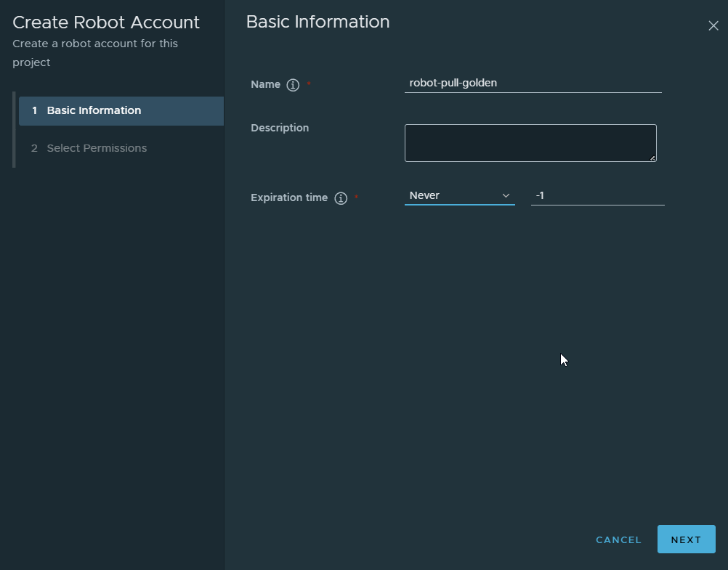The height and width of the screenshot is (570, 728).
Task: Proceed with the NEXT button
Action: 686,540
